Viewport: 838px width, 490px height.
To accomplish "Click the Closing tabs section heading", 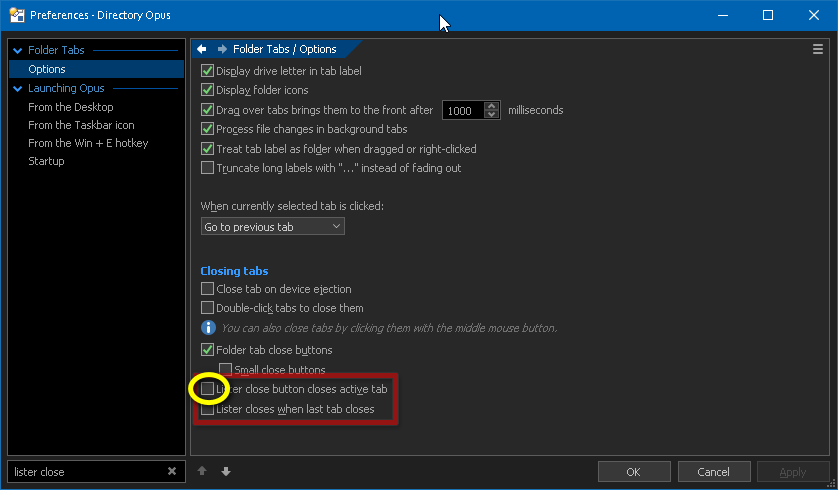I will tap(234, 271).
